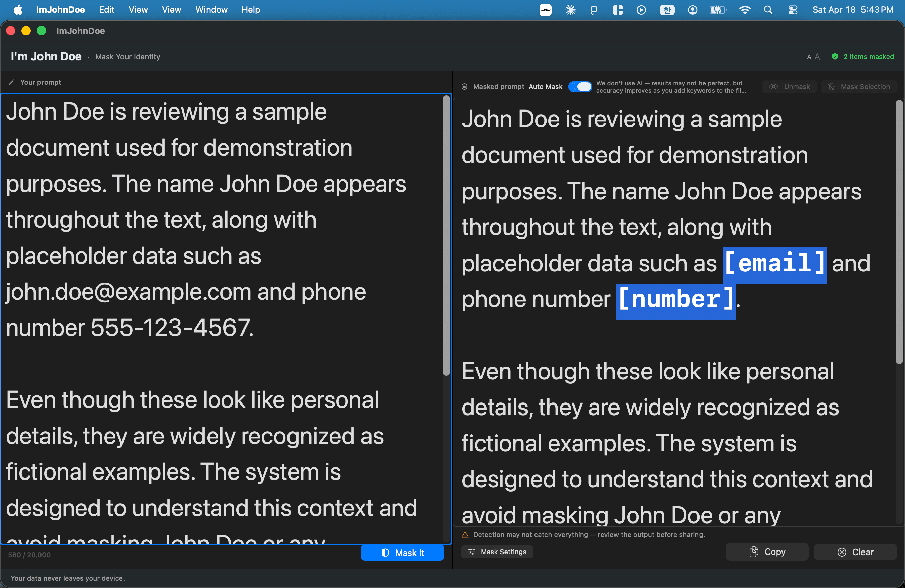The width and height of the screenshot is (905, 588).
Task: Select the [number] masked placeholder
Action: click(x=676, y=300)
